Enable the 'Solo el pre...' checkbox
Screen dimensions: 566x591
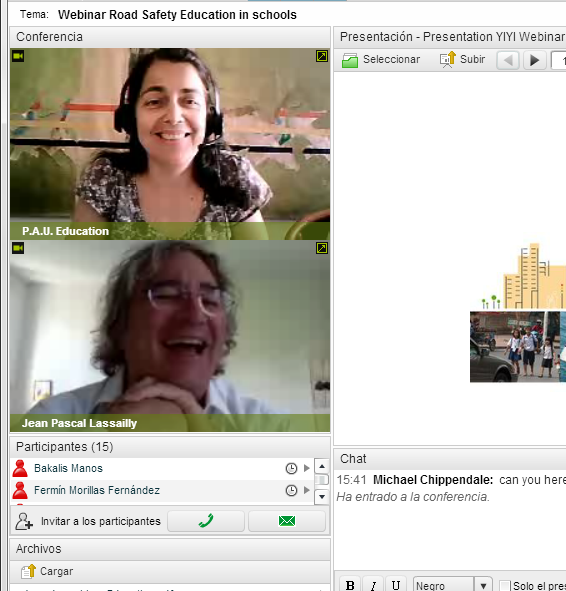point(505,586)
